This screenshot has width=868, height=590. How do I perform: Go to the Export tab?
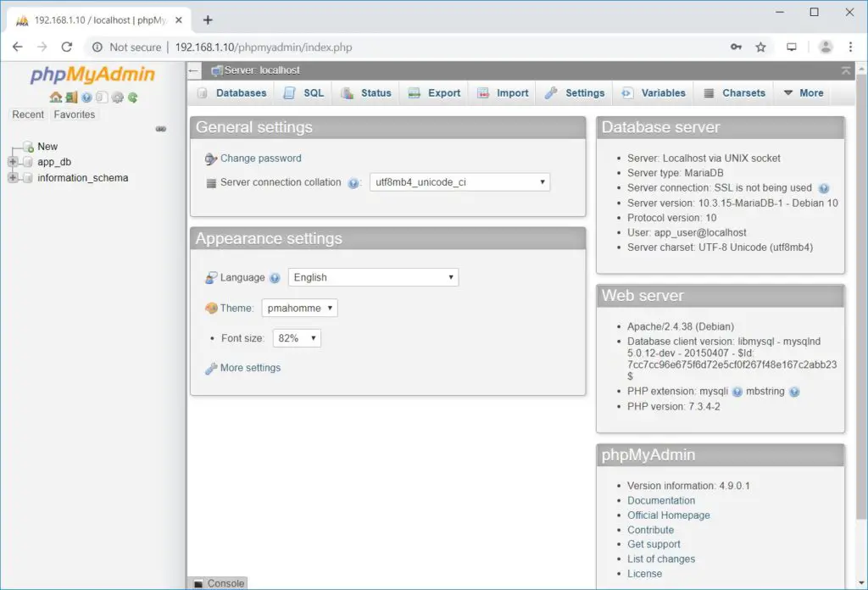point(435,93)
